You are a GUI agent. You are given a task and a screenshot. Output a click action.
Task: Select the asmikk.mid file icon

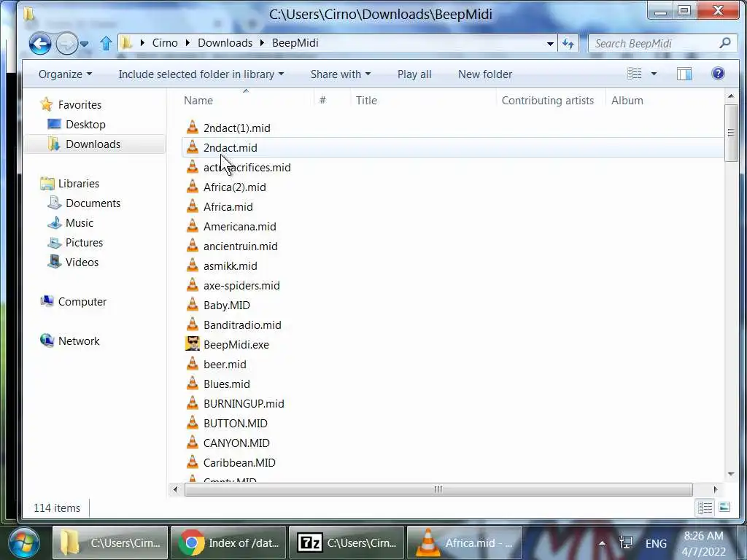click(192, 265)
